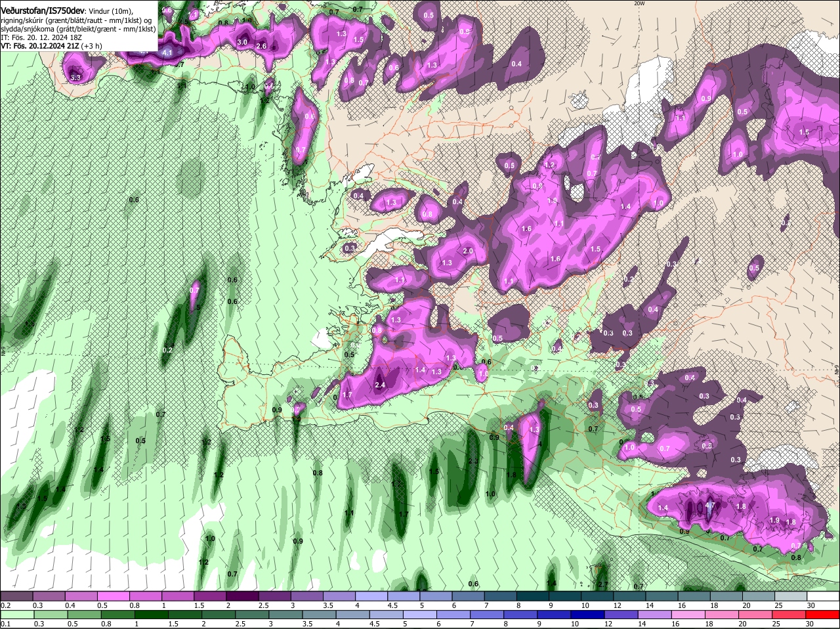Pick the light blue 5 swatch in lower legend
840x629 pixels.
[x=420, y=615]
